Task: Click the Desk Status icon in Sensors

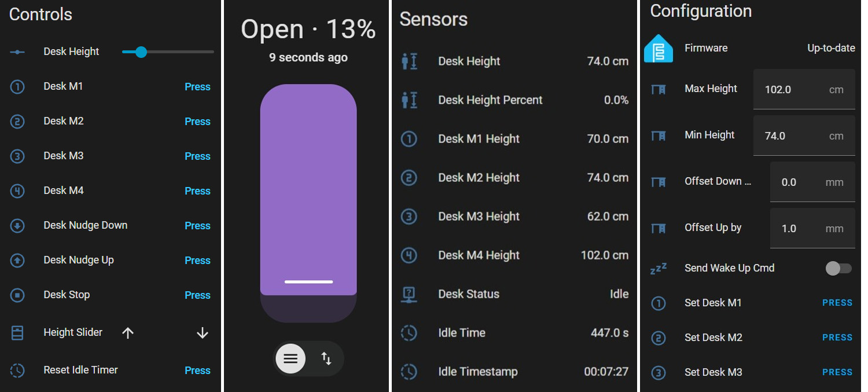Action: click(409, 294)
